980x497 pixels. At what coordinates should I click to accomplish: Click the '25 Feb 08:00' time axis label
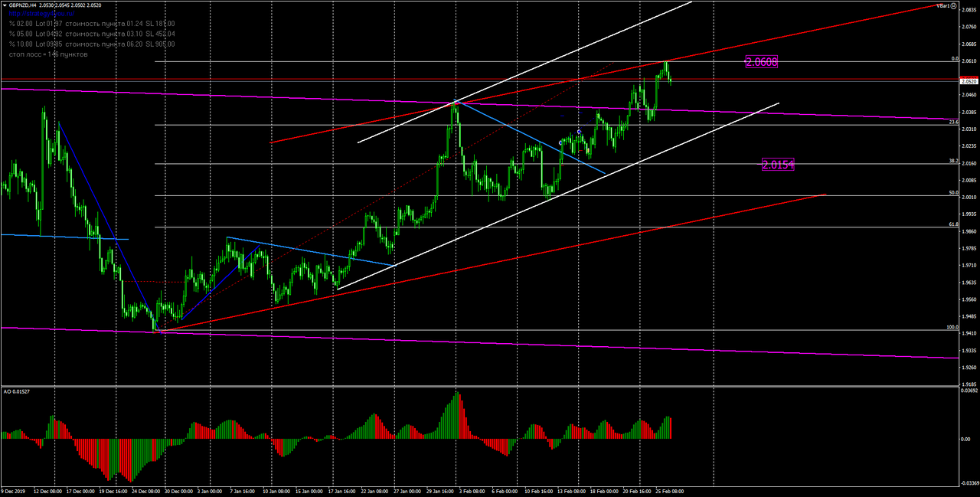tap(668, 491)
